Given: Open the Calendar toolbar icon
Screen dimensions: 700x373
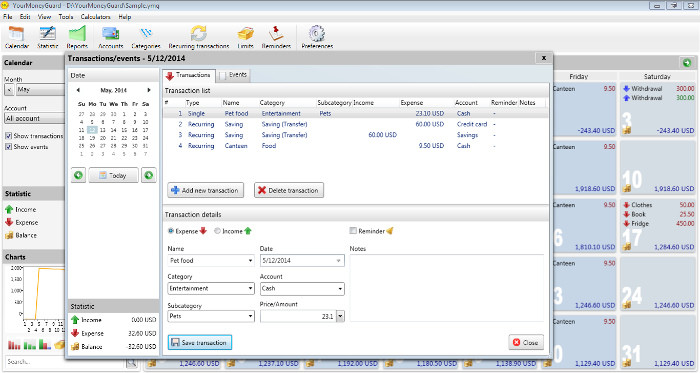Looking at the screenshot, I should (17, 37).
